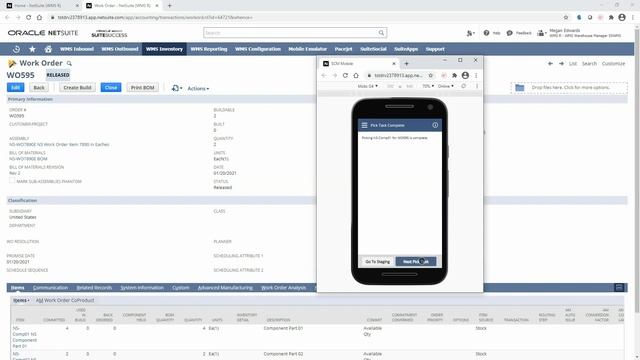Switch to System Information subtab
Image resolution: width=640 pixels, height=360 pixels.
(x=142, y=288)
